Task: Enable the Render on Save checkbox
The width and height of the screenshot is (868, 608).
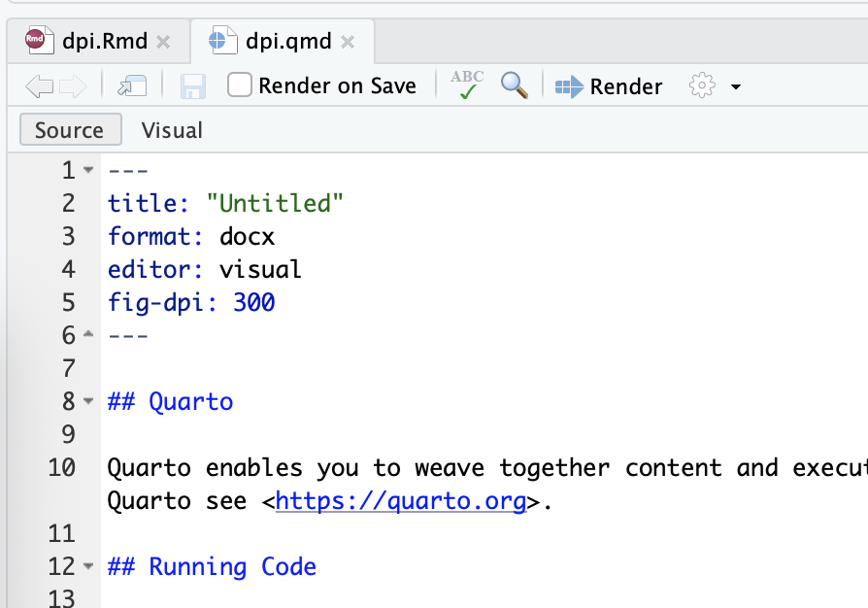Action: [x=240, y=85]
